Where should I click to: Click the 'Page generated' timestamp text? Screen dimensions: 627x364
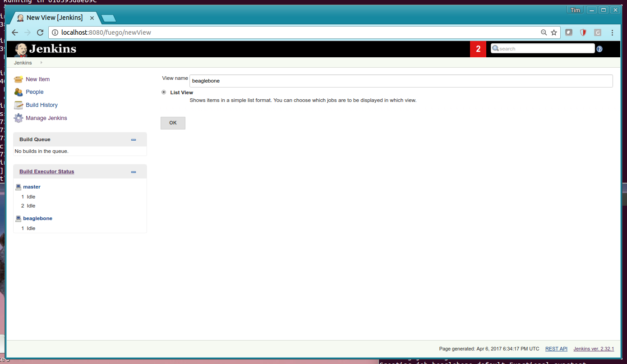(489, 349)
